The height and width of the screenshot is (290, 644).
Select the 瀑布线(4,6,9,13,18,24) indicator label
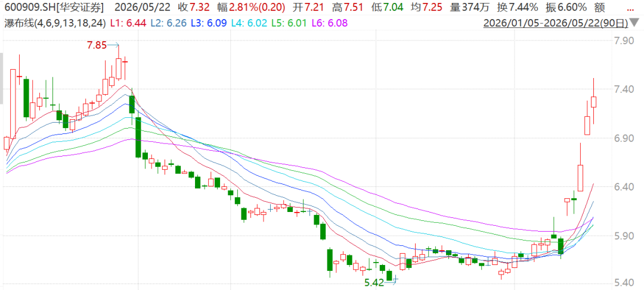[x=55, y=24]
